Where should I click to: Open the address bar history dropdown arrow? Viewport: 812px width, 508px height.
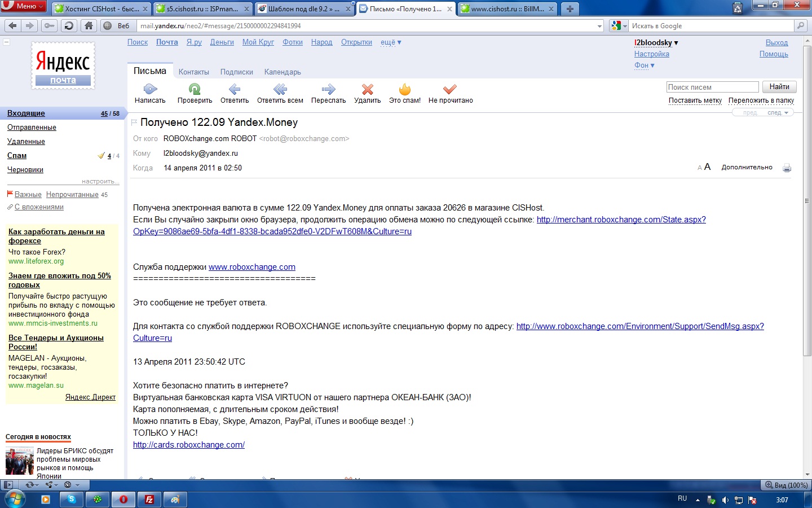(599, 26)
